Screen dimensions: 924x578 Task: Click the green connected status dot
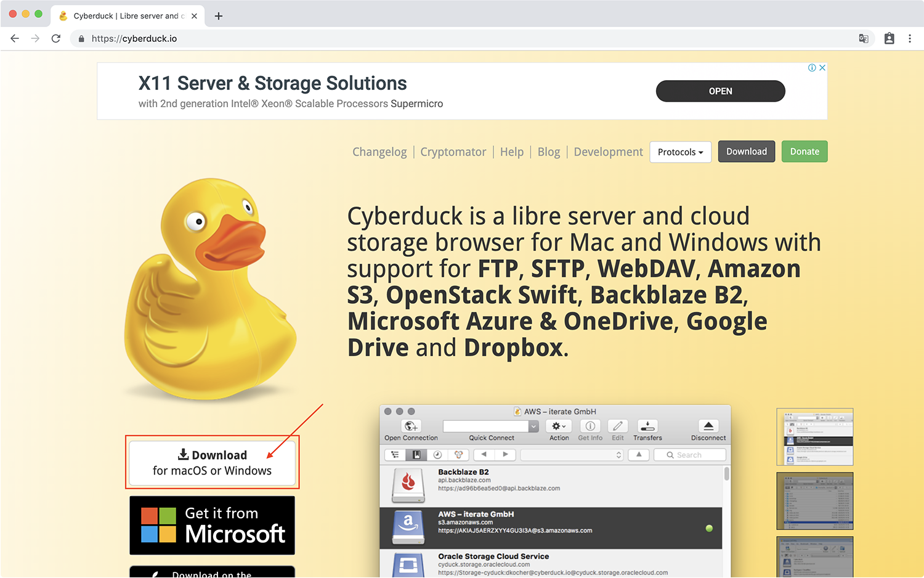709,528
